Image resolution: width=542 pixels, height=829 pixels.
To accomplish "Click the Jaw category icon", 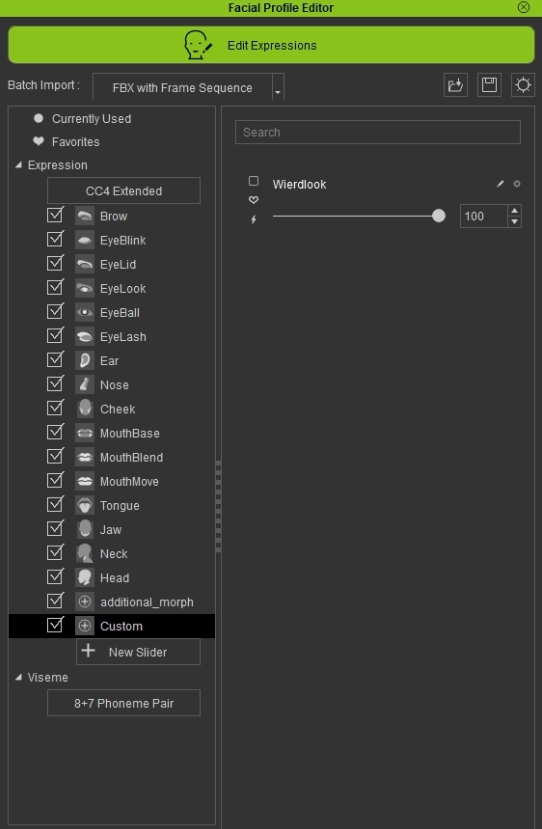I will click(x=85, y=529).
